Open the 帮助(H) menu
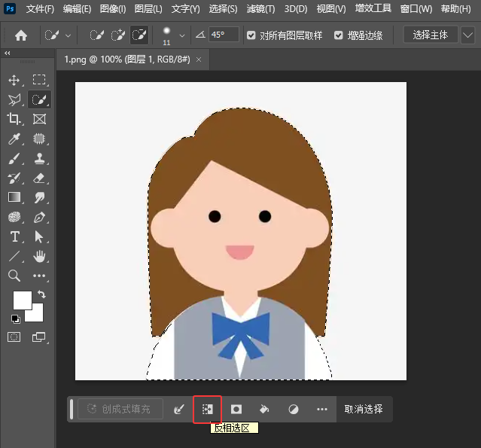Viewport: 481px width, 448px height. [x=456, y=9]
